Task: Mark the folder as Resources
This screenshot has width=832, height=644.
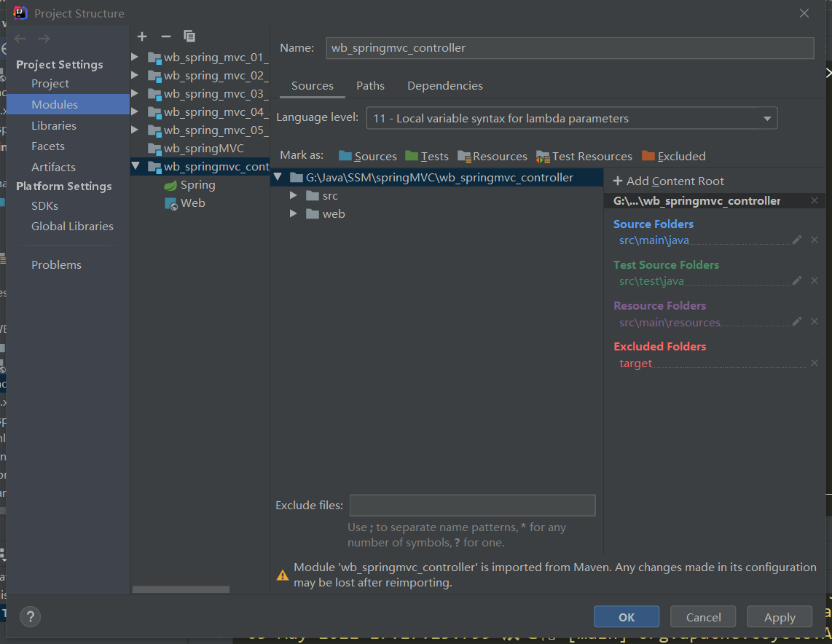Action: click(x=492, y=156)
